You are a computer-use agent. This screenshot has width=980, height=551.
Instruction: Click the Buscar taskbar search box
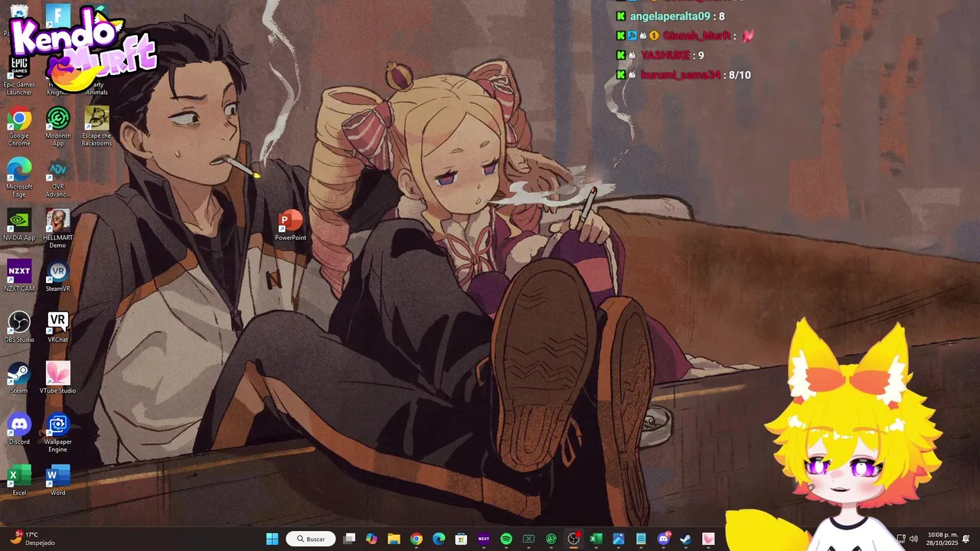311,539
